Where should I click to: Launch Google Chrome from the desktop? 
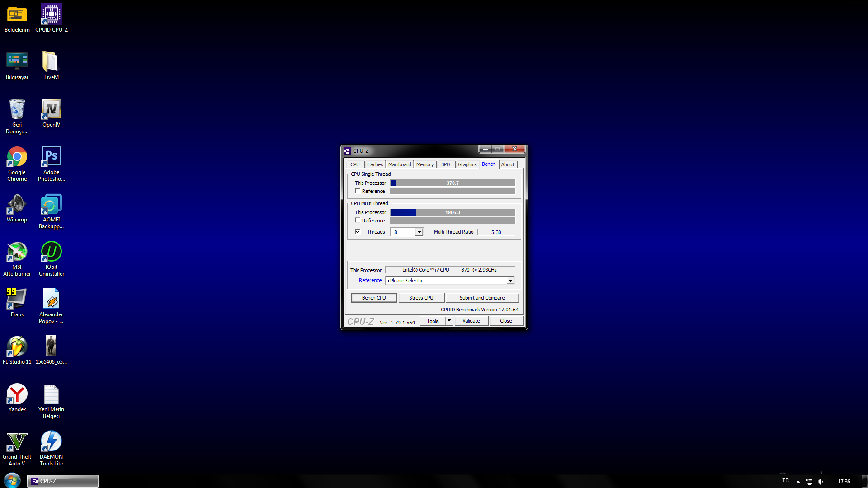click(17, 164)
